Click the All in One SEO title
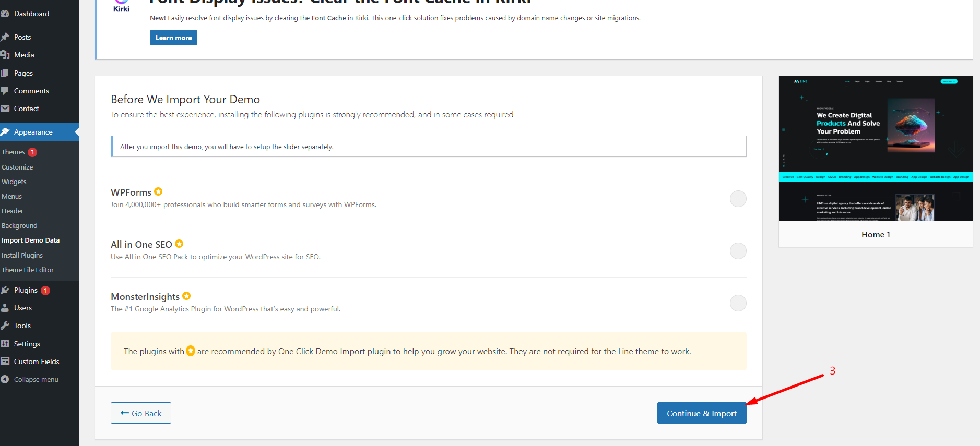Viewport: 980px width, 446px height. point(141,244)
